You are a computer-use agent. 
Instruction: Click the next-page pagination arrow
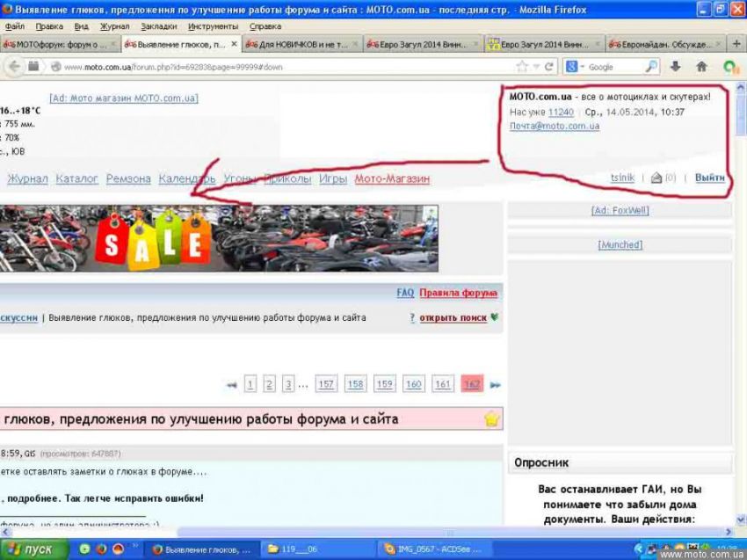click(495, 384)
